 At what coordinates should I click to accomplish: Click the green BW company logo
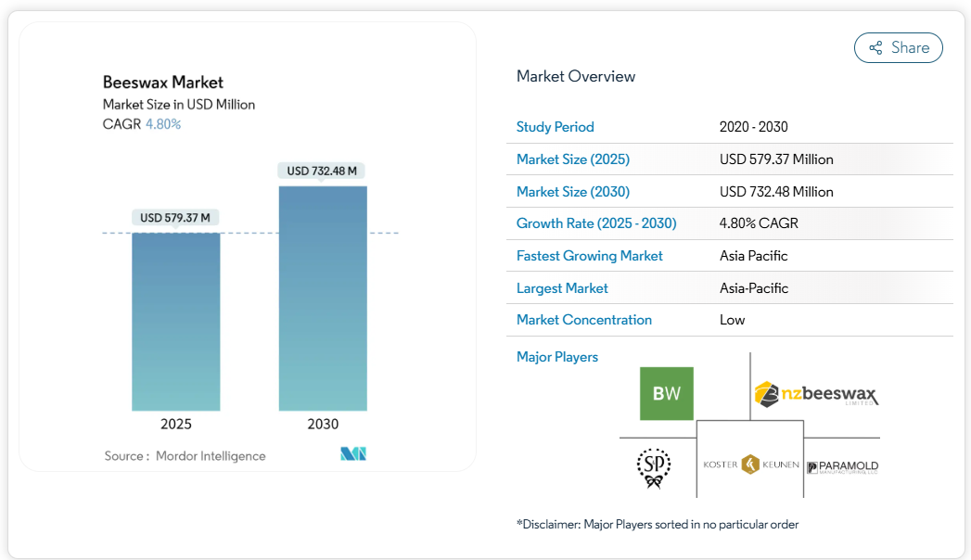(x=666, y=393)
